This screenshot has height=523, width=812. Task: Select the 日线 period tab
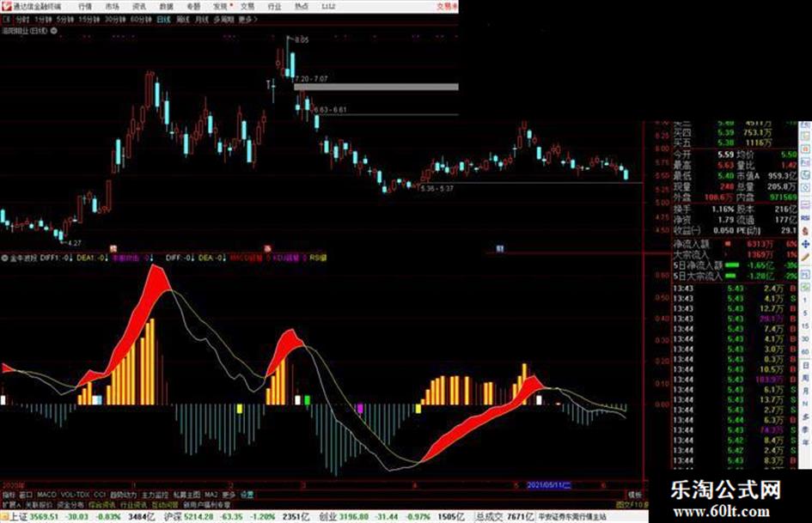click(x=163, y=19)
